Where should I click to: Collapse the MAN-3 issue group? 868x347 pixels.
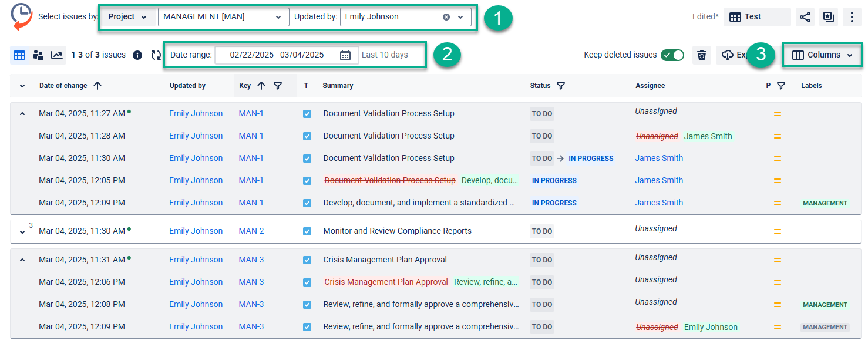[x=22, y=260]
